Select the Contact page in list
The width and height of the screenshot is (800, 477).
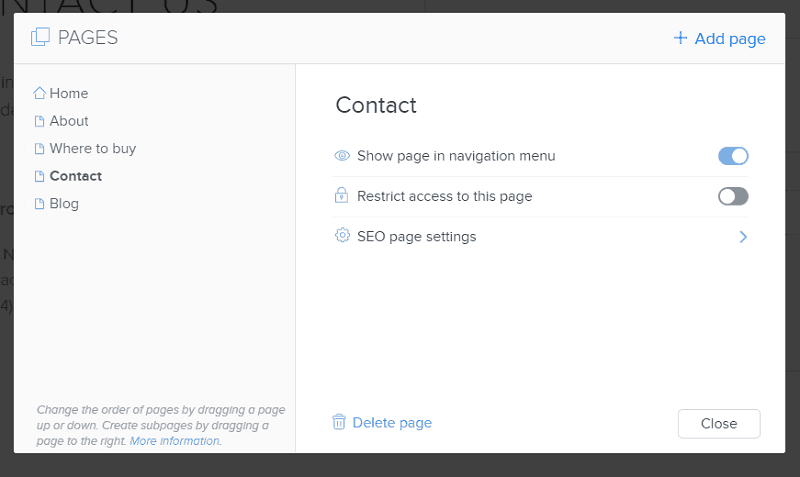(76, 176)
